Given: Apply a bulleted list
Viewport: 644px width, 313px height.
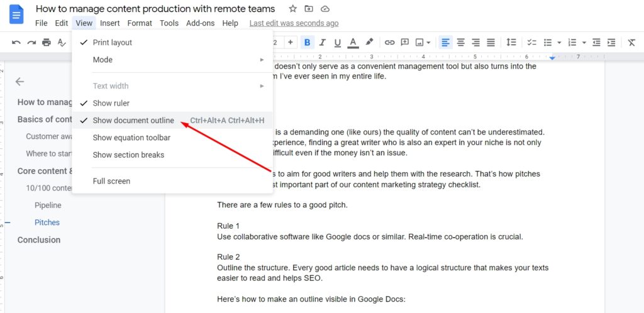Looking at the screenshot, I should coord(548,42).
